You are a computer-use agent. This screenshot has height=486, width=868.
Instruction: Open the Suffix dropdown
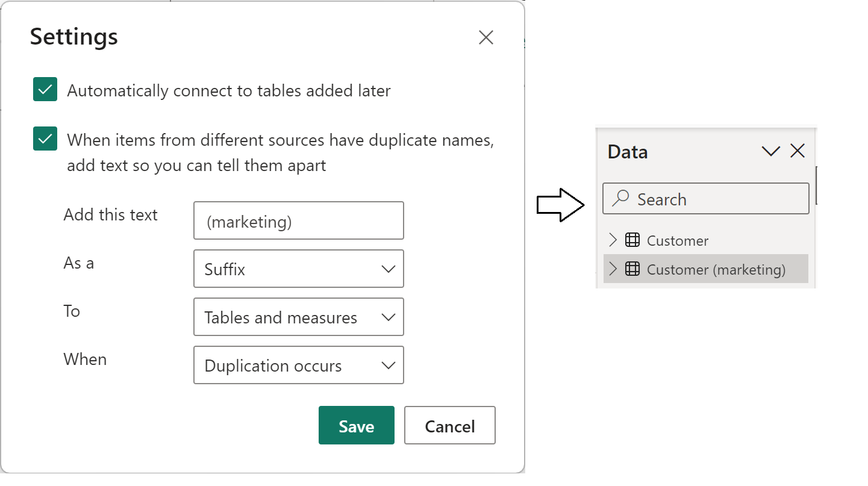click(298, 269)
